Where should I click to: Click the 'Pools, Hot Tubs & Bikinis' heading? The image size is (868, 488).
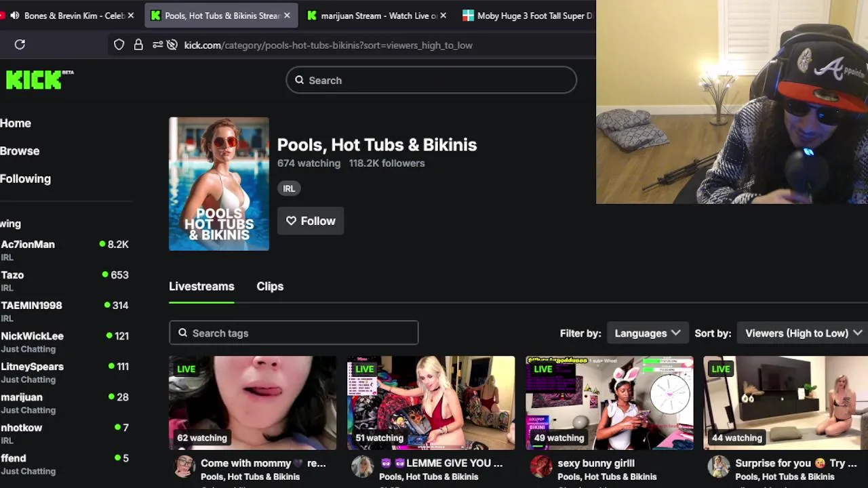coord(377,144)
